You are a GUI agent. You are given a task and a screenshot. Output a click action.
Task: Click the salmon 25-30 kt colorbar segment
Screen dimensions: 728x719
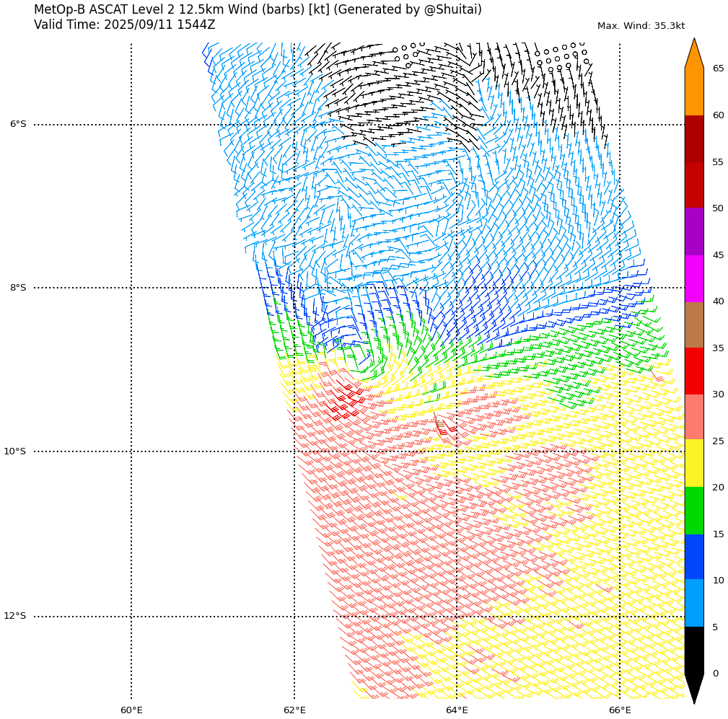[x=694, y=417]
